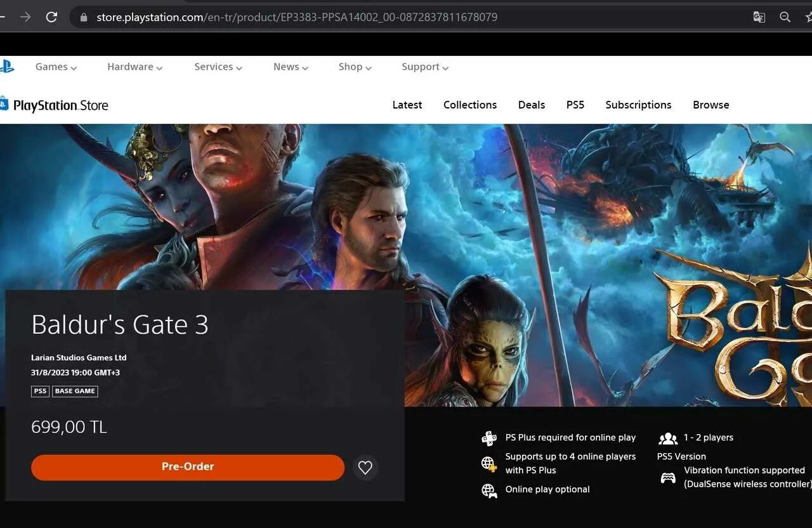Click the globe icon for 4 online players
The height and width of the screenshot is (528, 812).
point(489,464)
